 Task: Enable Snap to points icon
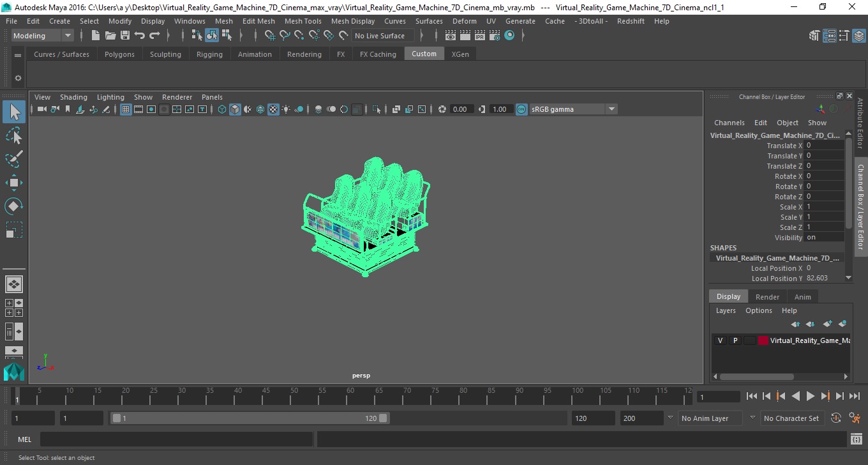(299, 36)
